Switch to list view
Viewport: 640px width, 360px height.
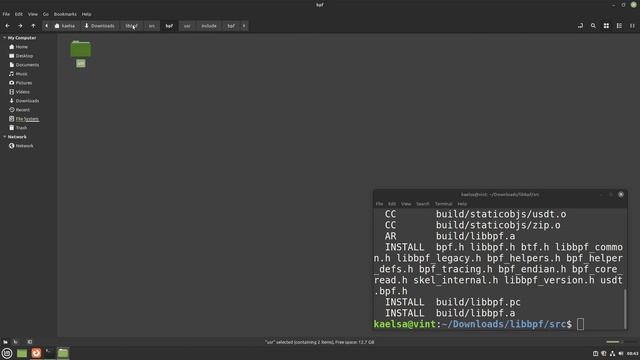(619, 26)
